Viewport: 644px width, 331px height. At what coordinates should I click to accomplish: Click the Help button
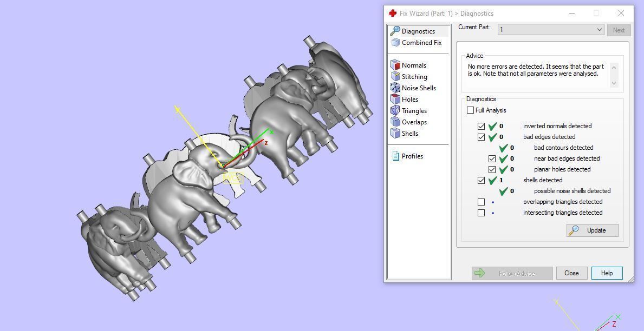click(x=607, y=273)
